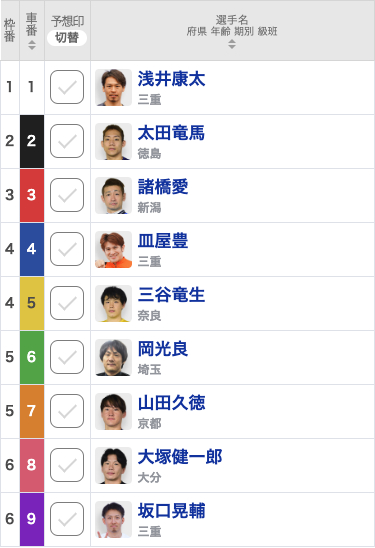Check the prediction box for 浅井康太
375x548 pixels.
point(67,87)
